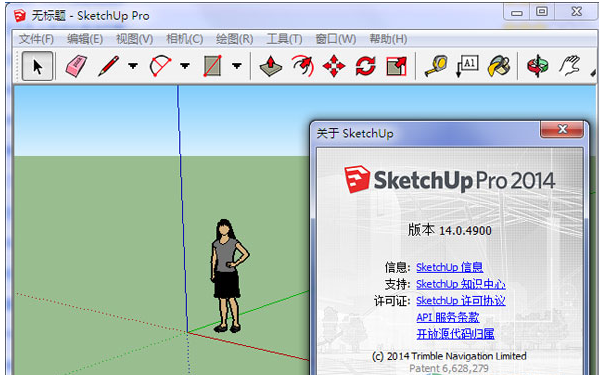Screen dimensions: 599x375
Task: Open the 窗口(W) menu
Action: [336, 39]
